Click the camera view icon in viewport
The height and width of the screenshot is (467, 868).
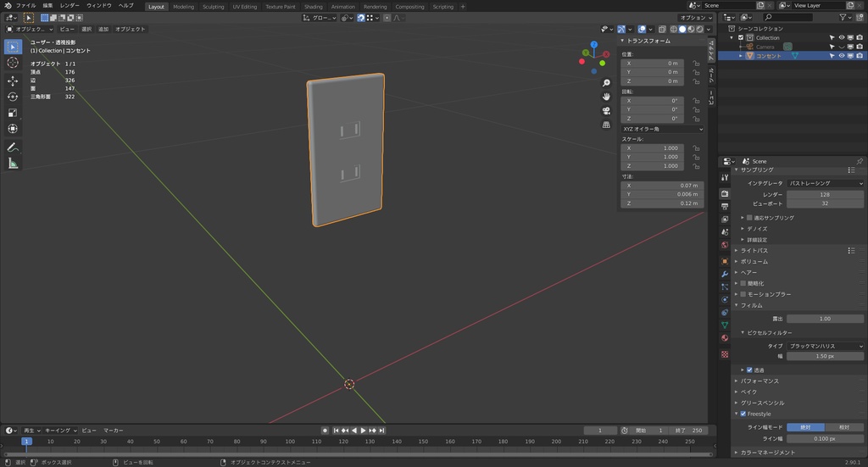606,111
